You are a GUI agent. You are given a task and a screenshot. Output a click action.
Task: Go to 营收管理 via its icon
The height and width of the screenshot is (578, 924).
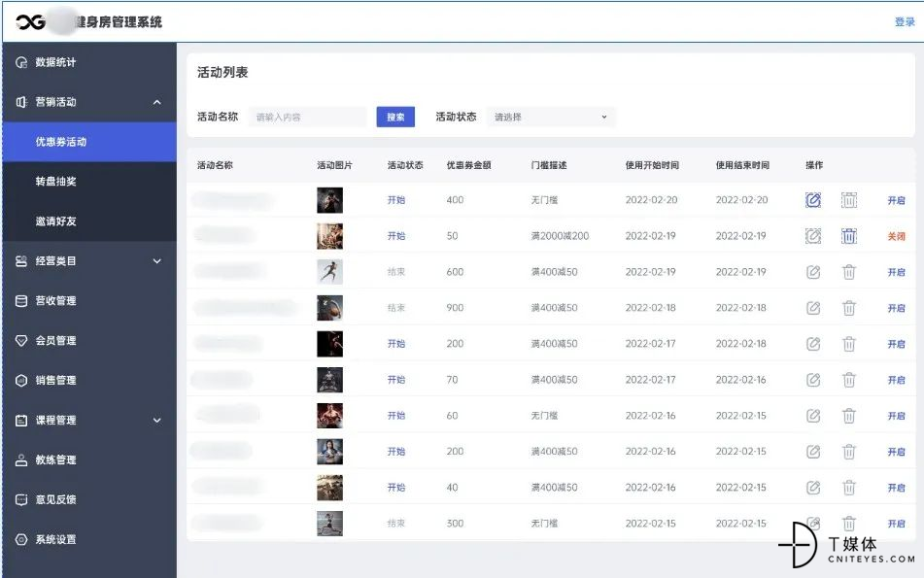tap(21, 301)
